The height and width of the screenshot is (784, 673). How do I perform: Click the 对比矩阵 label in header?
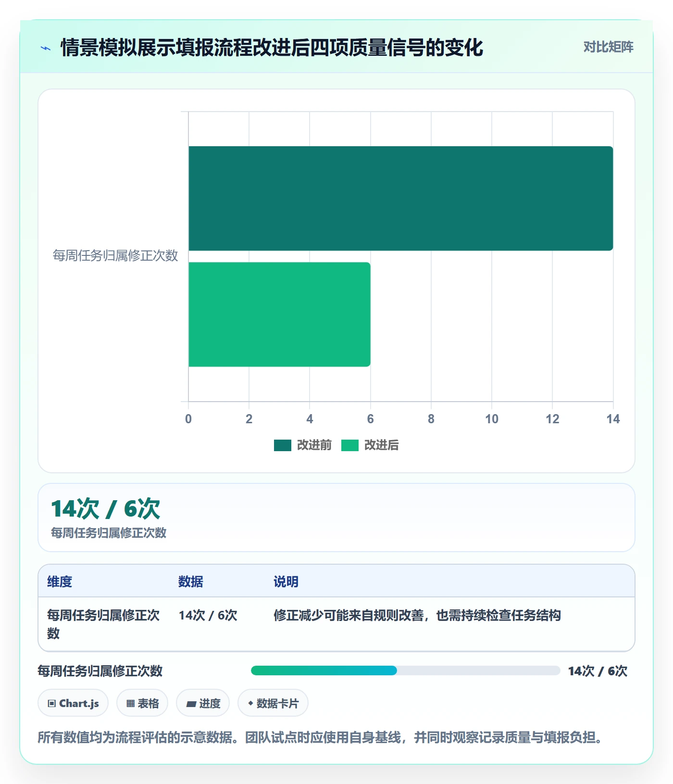click(x=608, y=47)
